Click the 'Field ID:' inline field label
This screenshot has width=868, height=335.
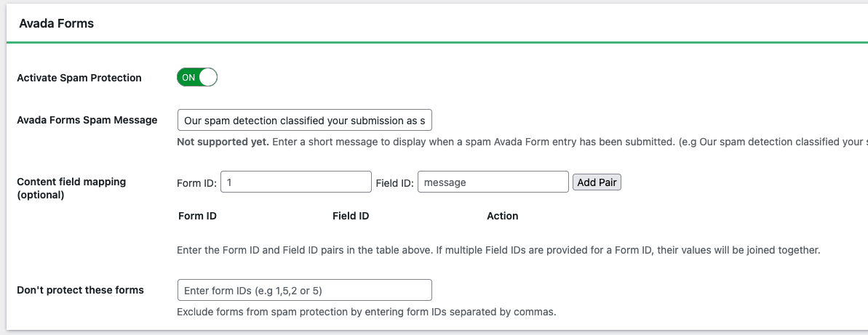pos(395,183)
